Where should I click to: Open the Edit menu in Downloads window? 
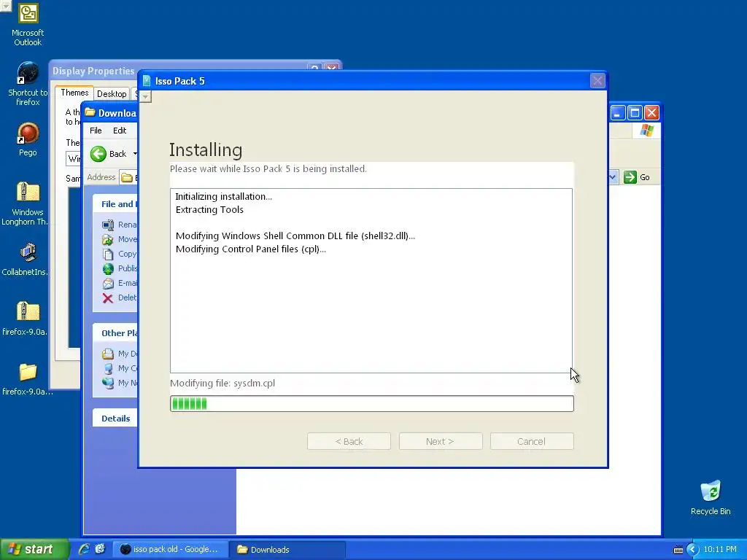[120, 131]
